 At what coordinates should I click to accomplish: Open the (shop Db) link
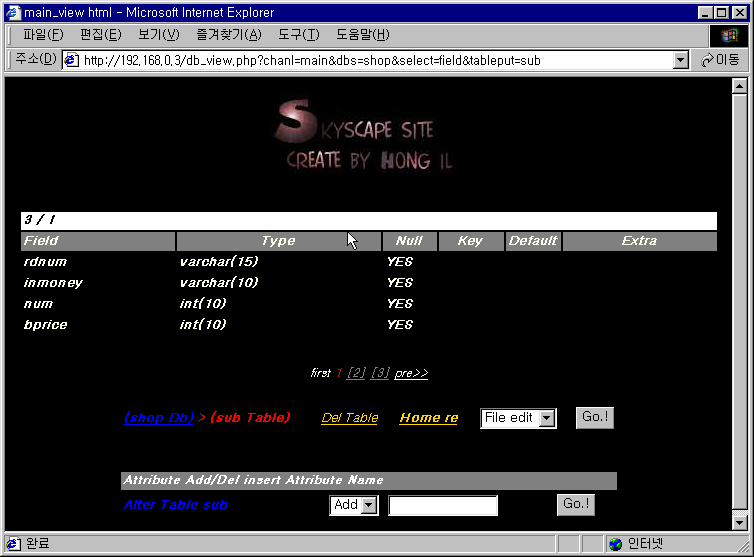[x=159, y=418]
